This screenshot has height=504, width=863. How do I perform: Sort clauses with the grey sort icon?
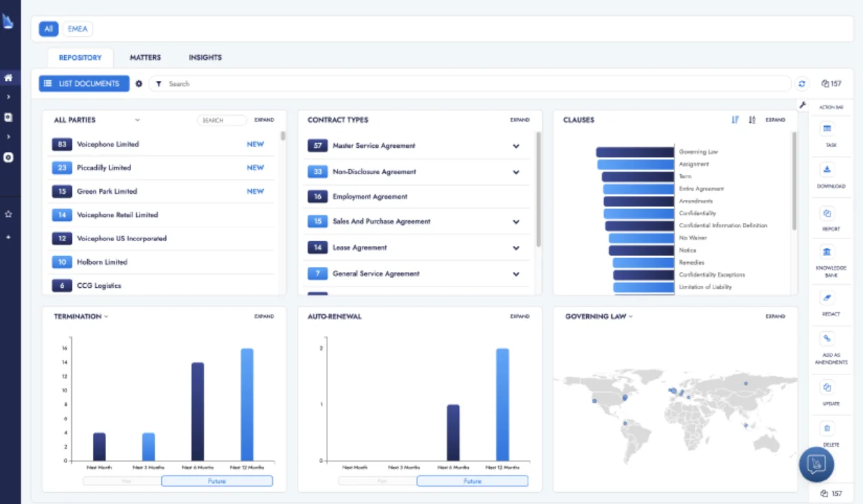[751, 120]
